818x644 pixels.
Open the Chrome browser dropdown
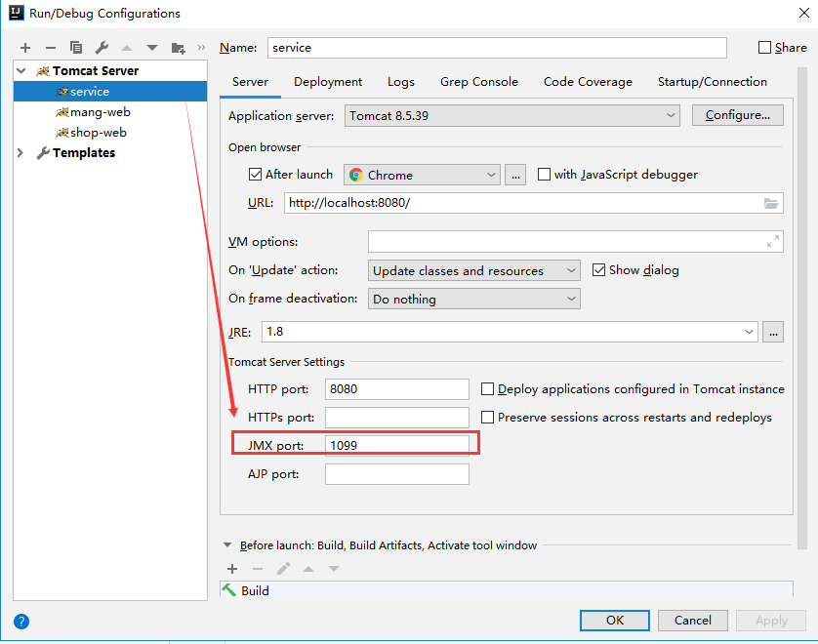422,175
